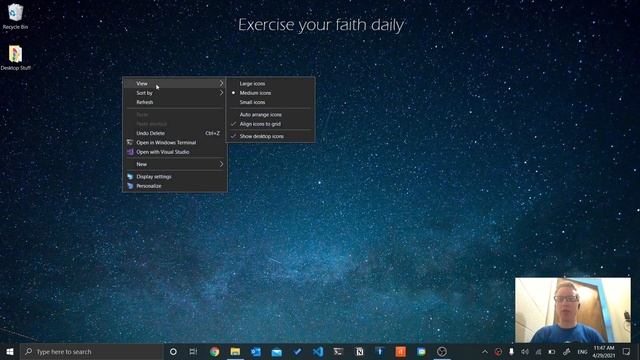Uncheck Align icons to grid
This screenshot has width=640, height=360.
click(271, 124)
